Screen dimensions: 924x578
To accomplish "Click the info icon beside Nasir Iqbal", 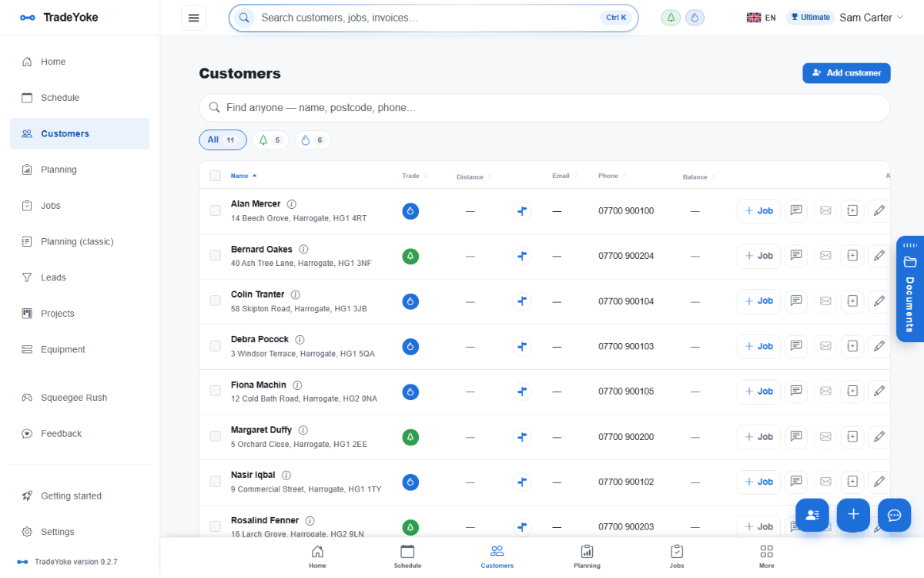I will (286, 476).
